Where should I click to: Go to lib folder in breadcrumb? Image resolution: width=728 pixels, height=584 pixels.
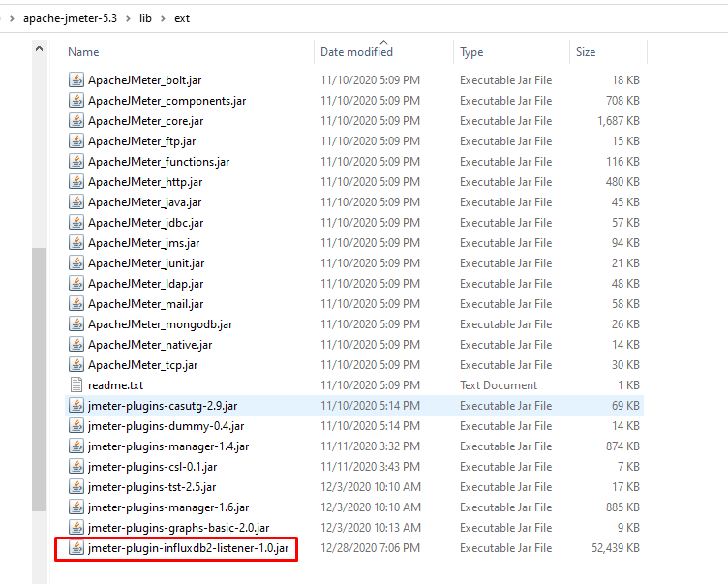click(x=145, y=18)
